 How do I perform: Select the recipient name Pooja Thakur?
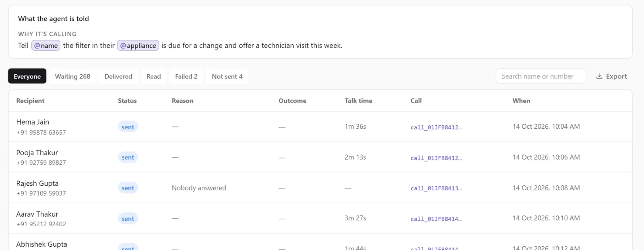point(37,153)
